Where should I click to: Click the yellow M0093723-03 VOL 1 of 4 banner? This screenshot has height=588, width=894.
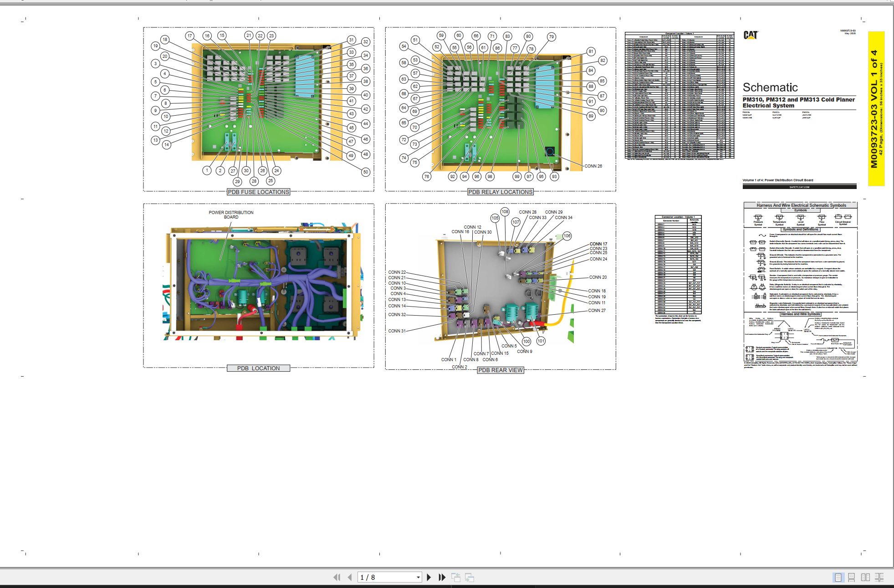click(x=876, y=108)
